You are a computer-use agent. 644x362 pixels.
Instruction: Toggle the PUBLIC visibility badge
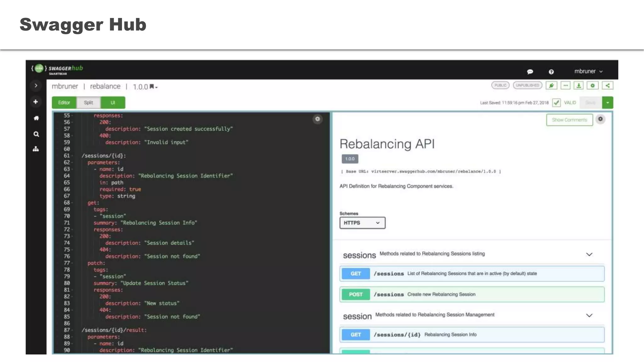click(500, 85)
